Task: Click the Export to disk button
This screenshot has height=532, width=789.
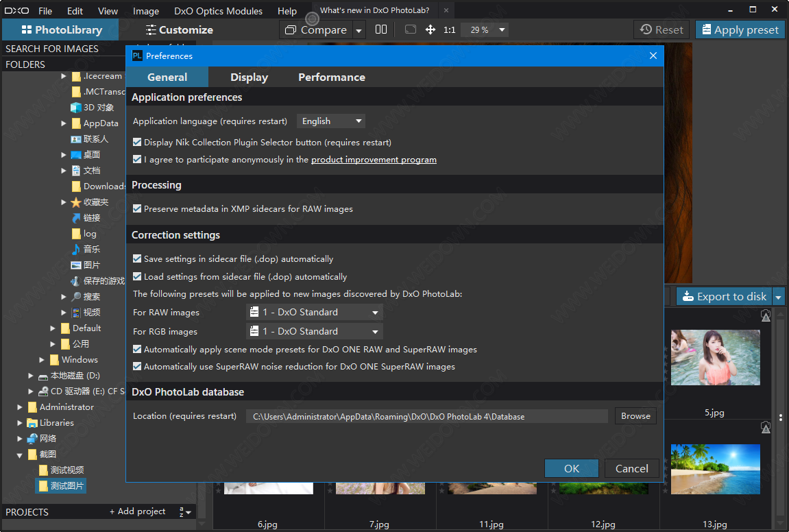Action: [x=724, y=297]
